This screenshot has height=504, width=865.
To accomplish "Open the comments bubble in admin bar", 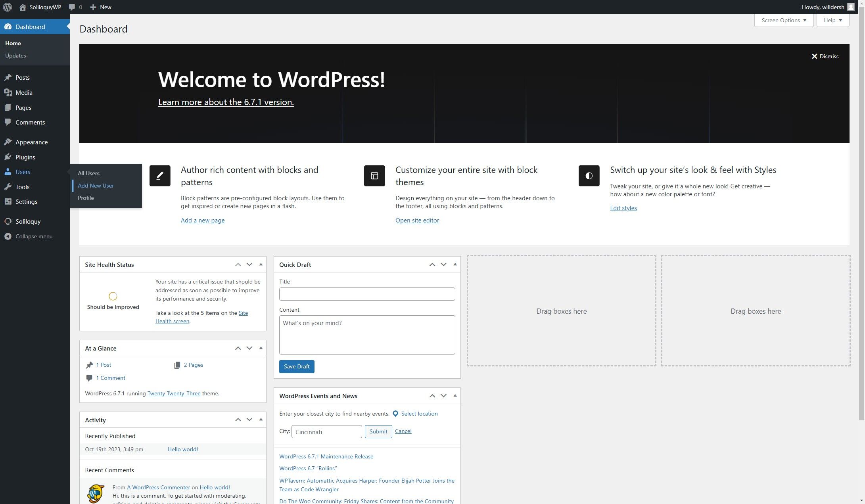I will pyautogui.click(x=72, y=7).
